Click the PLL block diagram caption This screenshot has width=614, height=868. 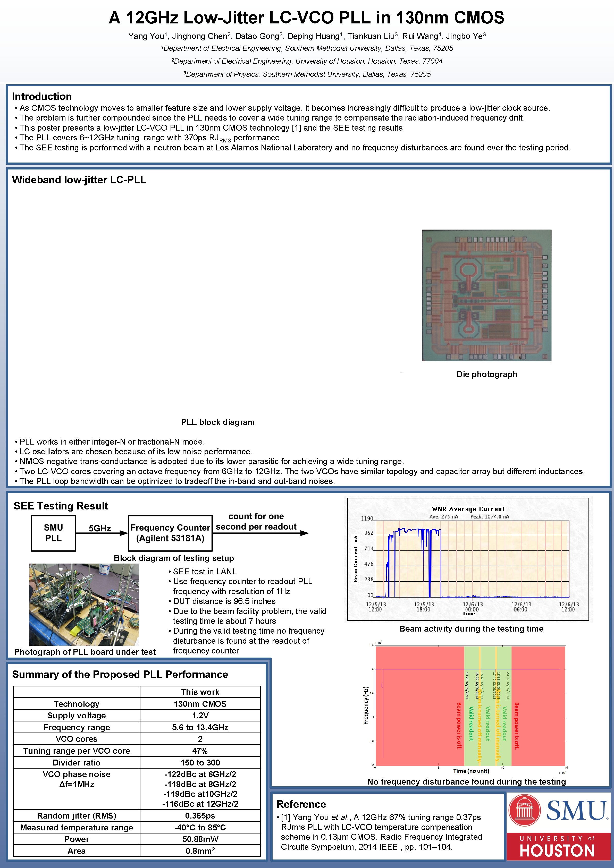pyautogui.click(x=218, y=422)
